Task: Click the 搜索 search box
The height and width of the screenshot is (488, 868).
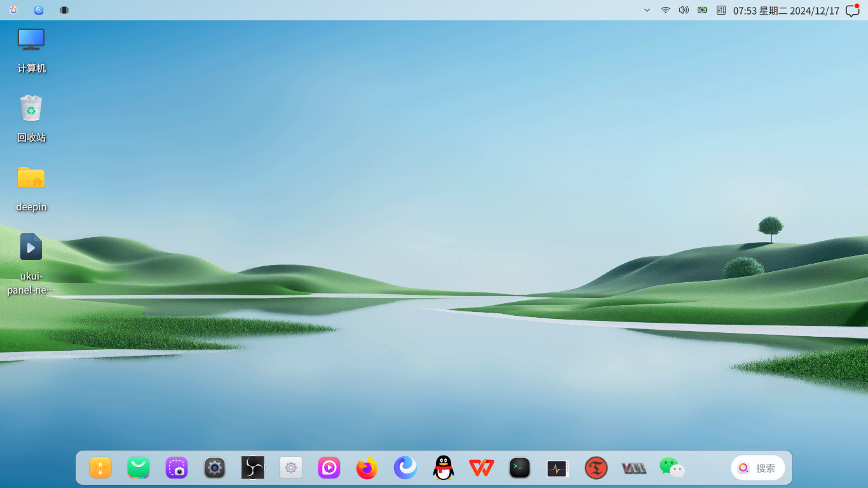Action: 758,468
